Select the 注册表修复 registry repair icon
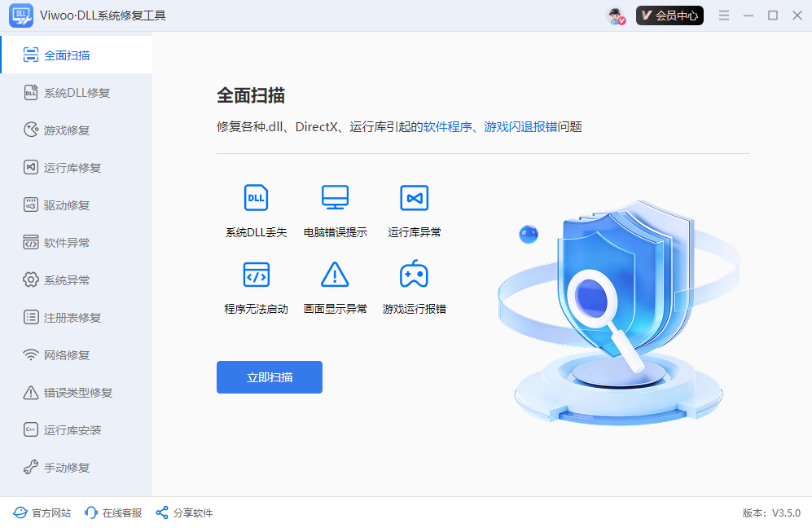The width and height of the screenshot is (812, 528). pyautogui.click(x=29, y=317)
